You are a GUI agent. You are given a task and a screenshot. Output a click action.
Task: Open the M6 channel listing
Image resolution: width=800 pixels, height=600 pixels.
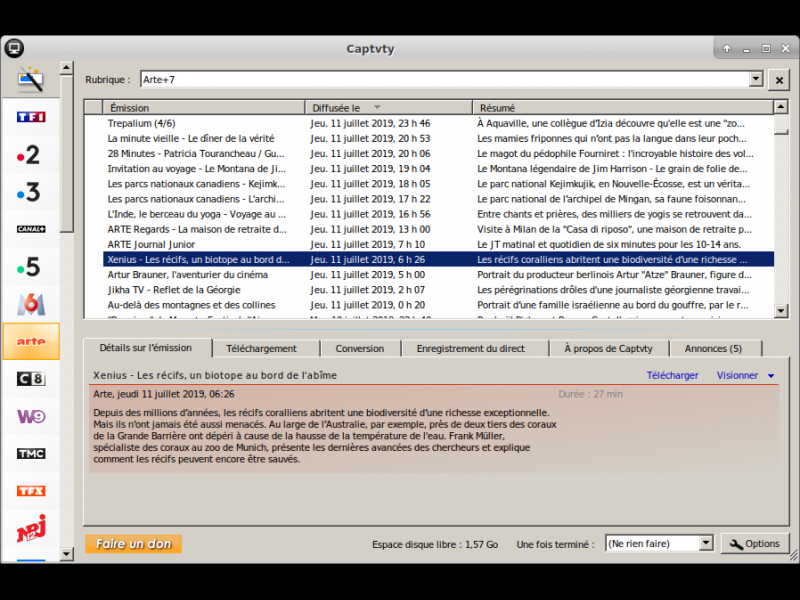point(31,304)
